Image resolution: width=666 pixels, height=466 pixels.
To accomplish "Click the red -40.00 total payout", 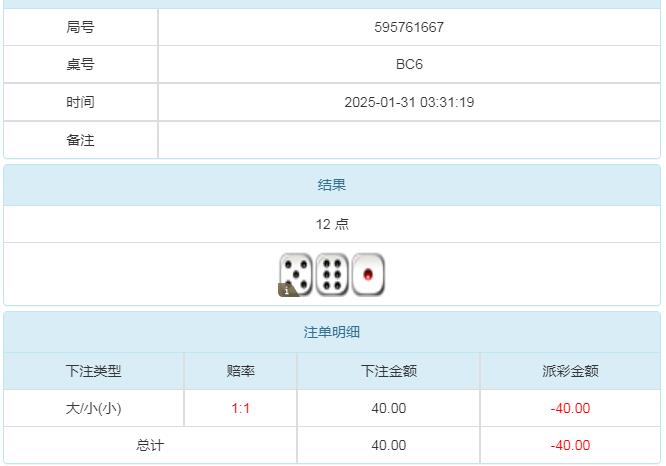I will (570, 445).
